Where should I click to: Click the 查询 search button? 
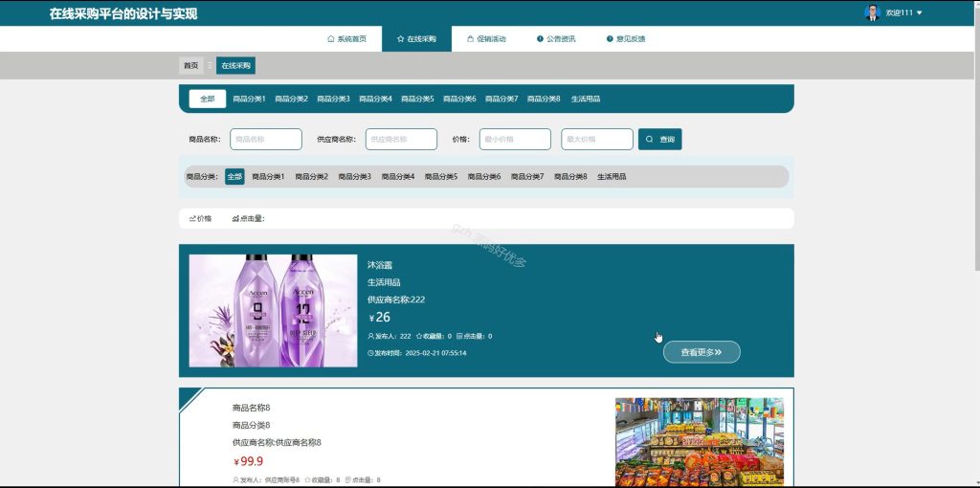pos(660,140)
